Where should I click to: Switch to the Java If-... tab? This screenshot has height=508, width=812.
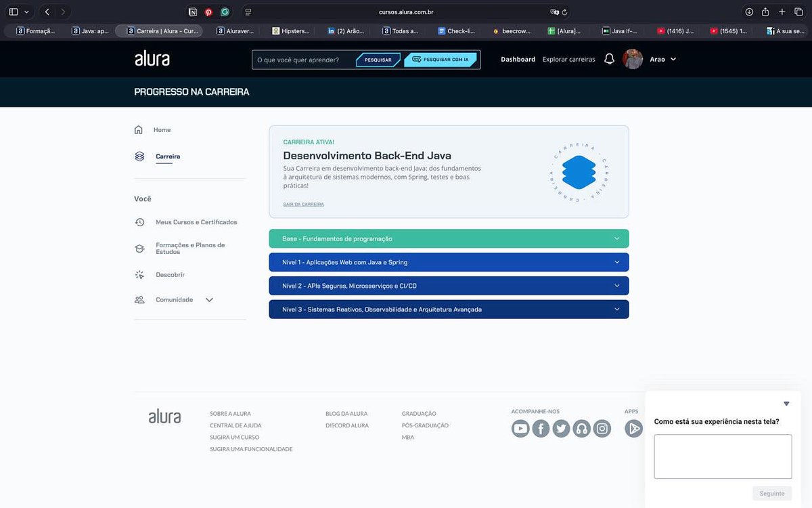point(620,30)
